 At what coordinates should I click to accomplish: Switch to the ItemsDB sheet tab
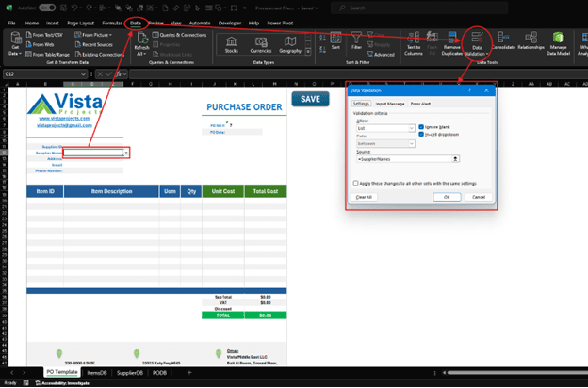[94, 373]
